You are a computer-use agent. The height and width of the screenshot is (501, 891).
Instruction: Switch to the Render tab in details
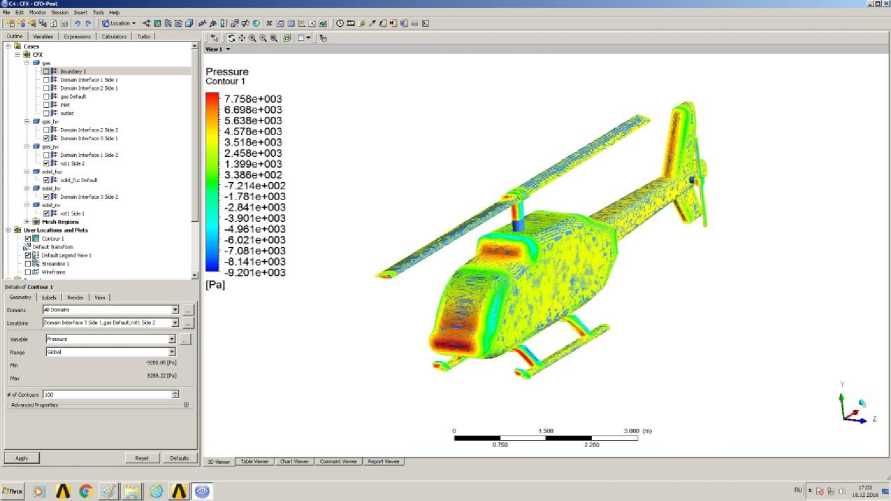pyautogui.click(x=76, y=298)
